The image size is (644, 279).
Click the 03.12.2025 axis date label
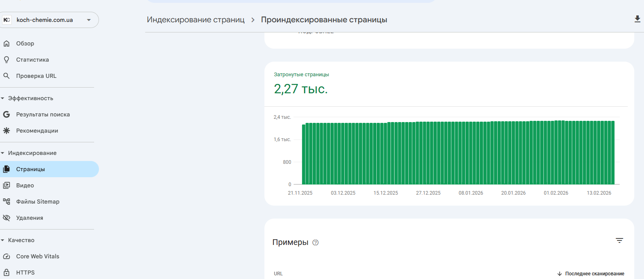coord(343,193)
